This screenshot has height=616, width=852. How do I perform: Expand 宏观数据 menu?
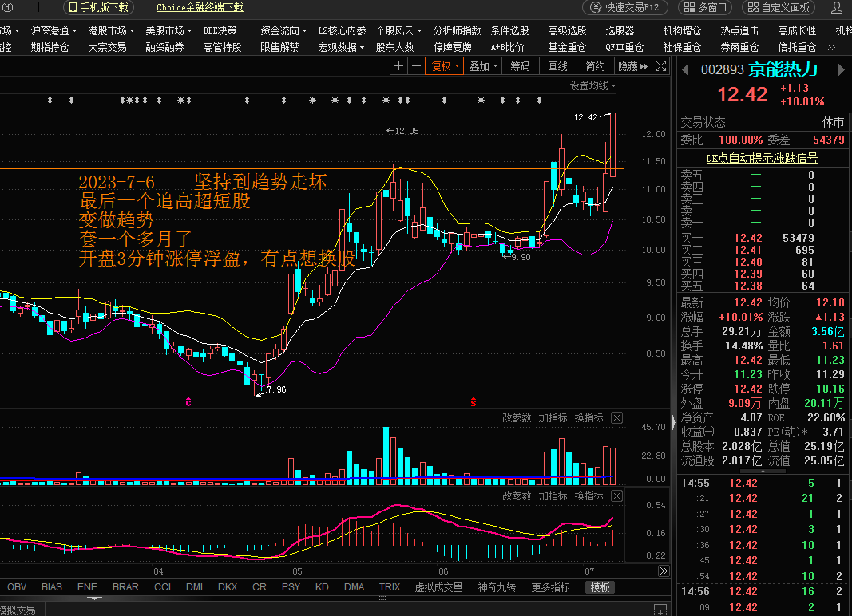(341, 47)
